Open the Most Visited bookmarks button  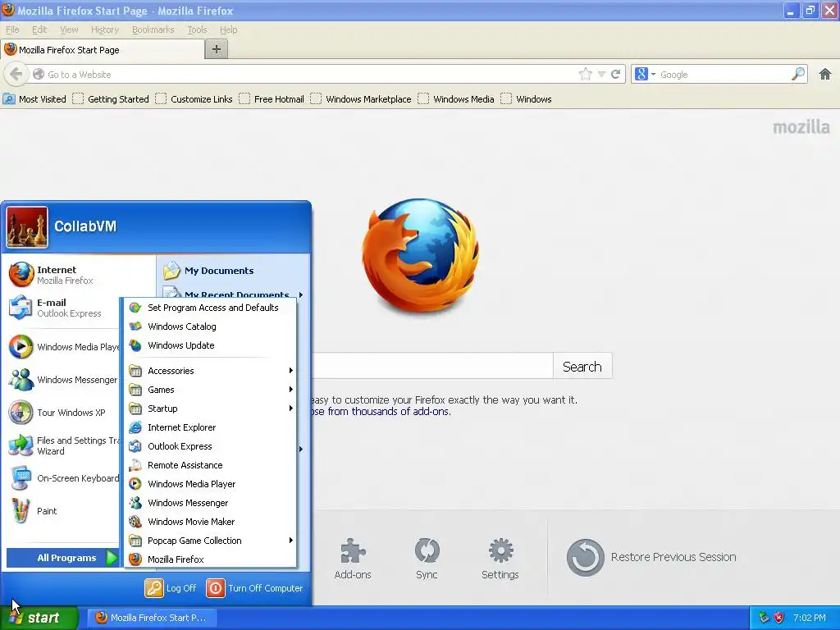click(34, 99)
